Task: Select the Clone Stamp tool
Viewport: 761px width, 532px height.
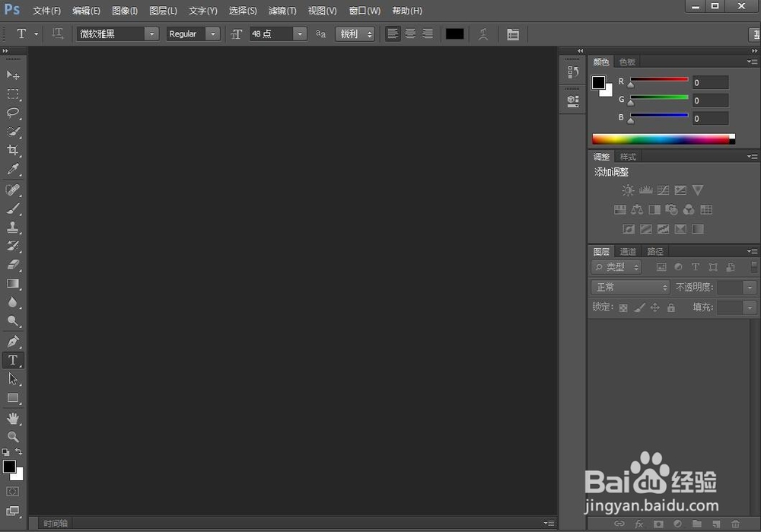Action: pos(13,227)
